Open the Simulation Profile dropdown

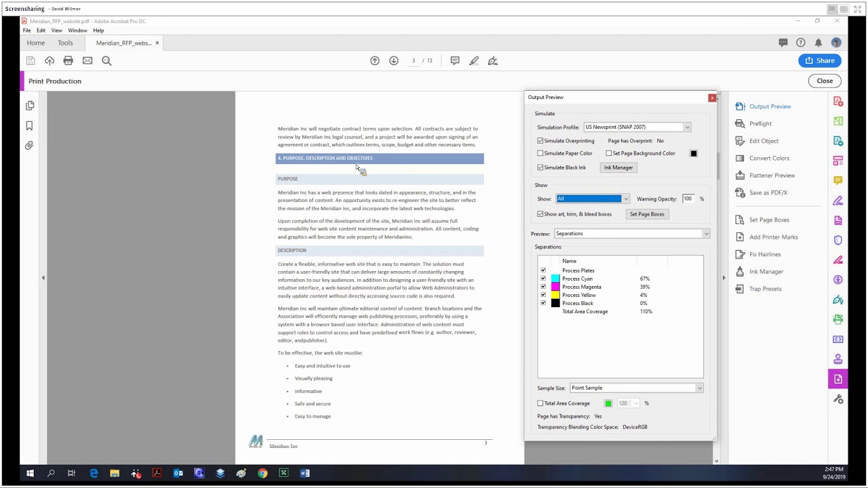(637, 127)
